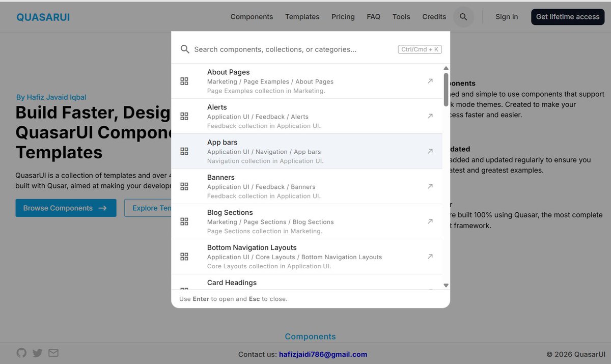Click the '© 2026 QuasarUI' footer text
This screenshot has height=364, width=611.
click(576, 354)
